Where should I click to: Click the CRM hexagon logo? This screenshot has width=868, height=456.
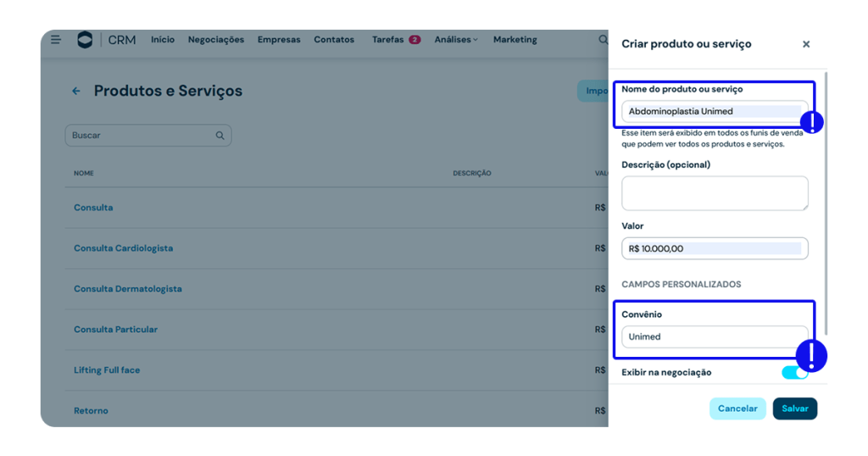85,40
